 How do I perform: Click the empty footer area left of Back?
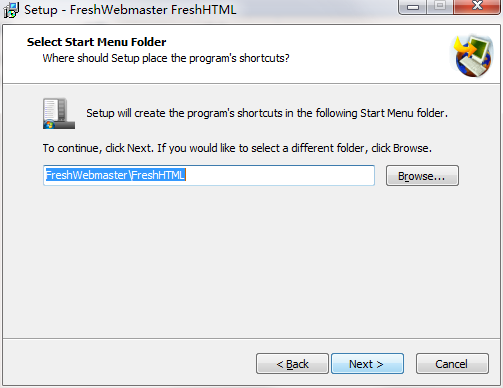pyautogui.click(x=128, y=363)
